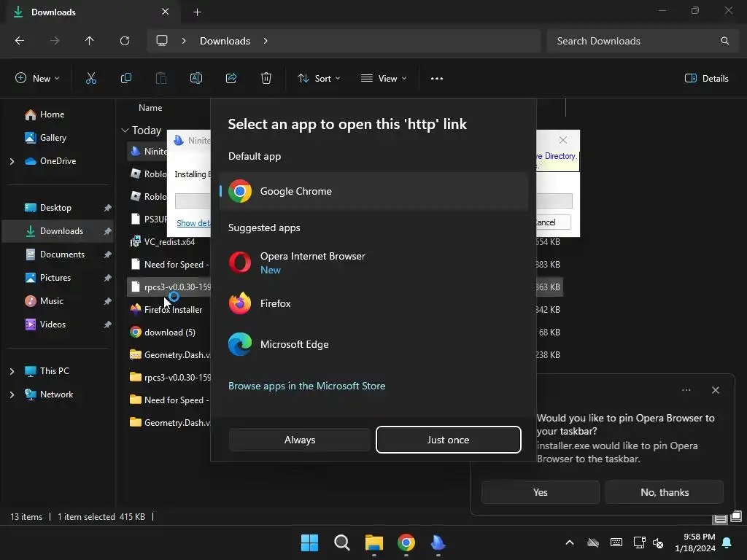747x560 pixels.
Task: Open taskbar Search
Action: (342, 542)
